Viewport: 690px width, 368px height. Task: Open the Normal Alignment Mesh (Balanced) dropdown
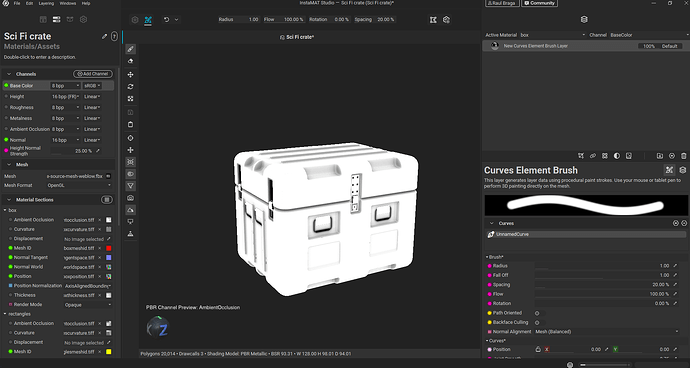pyautogui.click(x=607, y=331)
